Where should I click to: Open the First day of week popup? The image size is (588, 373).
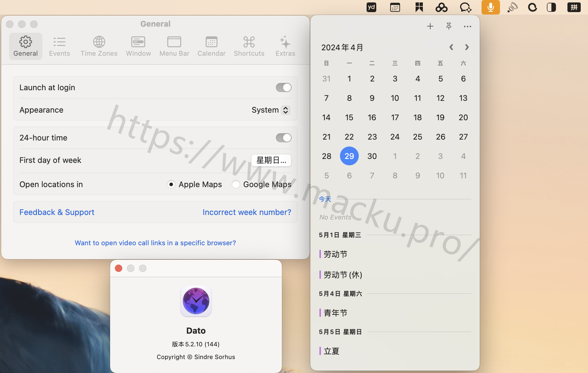pyautogui.click(x=271, y=160)
